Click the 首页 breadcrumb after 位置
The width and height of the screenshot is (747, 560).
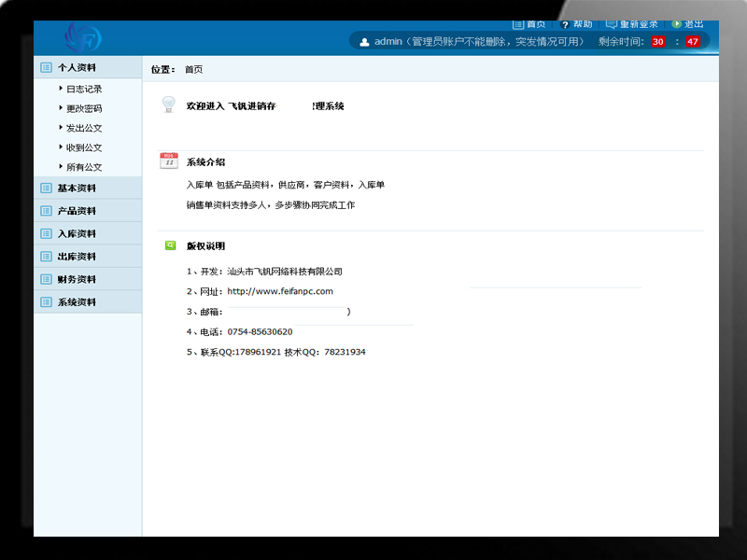[193, 70]
